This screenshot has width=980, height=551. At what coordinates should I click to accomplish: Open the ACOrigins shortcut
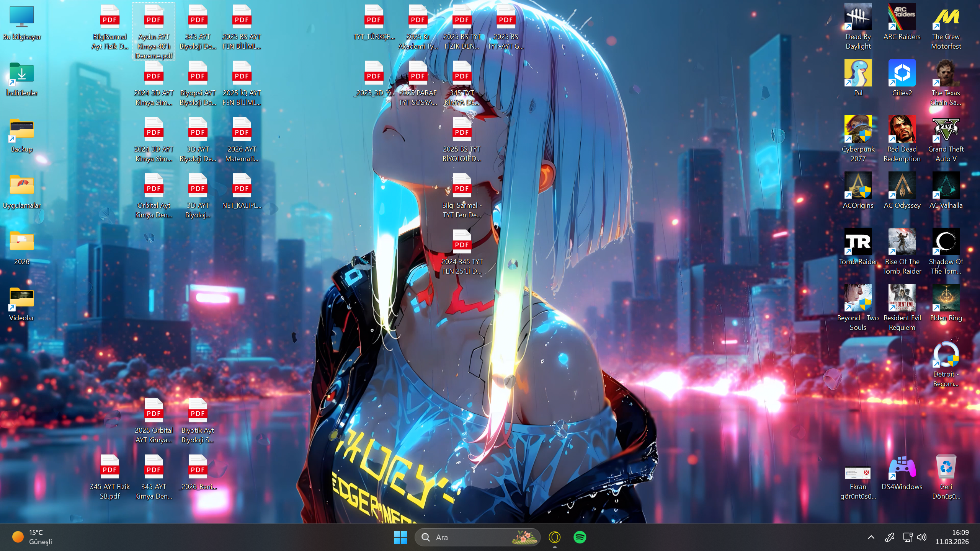[x=858, y=191]
